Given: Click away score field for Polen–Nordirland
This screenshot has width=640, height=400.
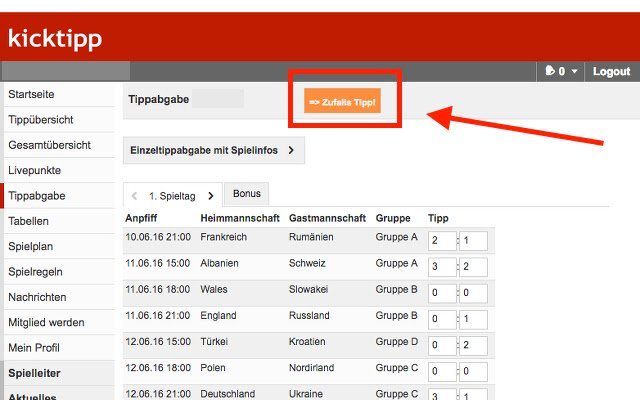Looking at the screenshot, I should (x=473, y=371).
